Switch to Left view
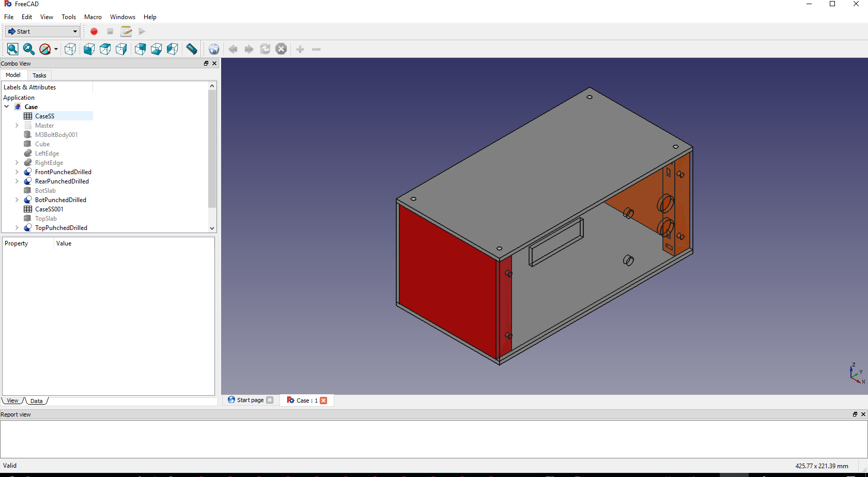The height and width of the screenshot is (477, 868). point(172,49)
